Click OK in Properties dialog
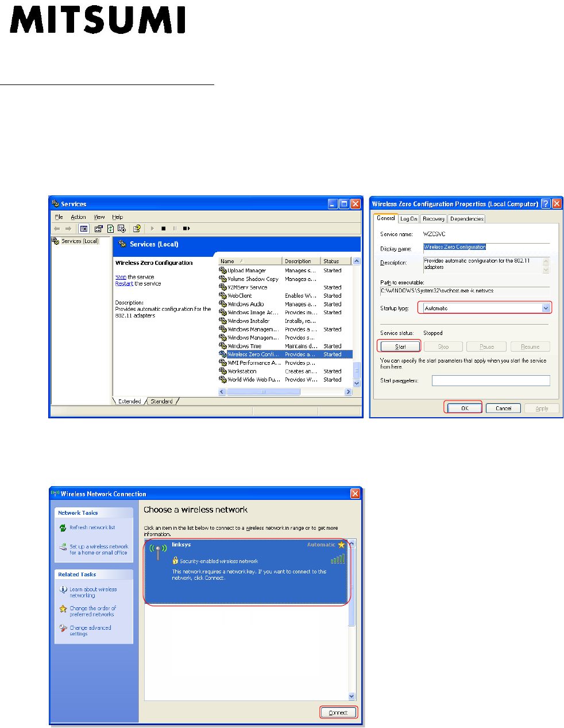This screenshot has width=564, height=728. [465, 409]
